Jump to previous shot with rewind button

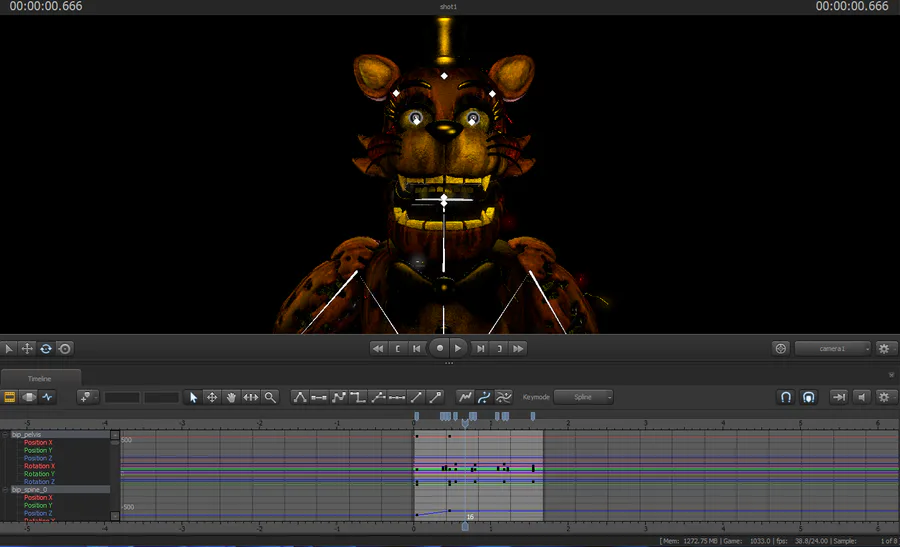[378, 348]
